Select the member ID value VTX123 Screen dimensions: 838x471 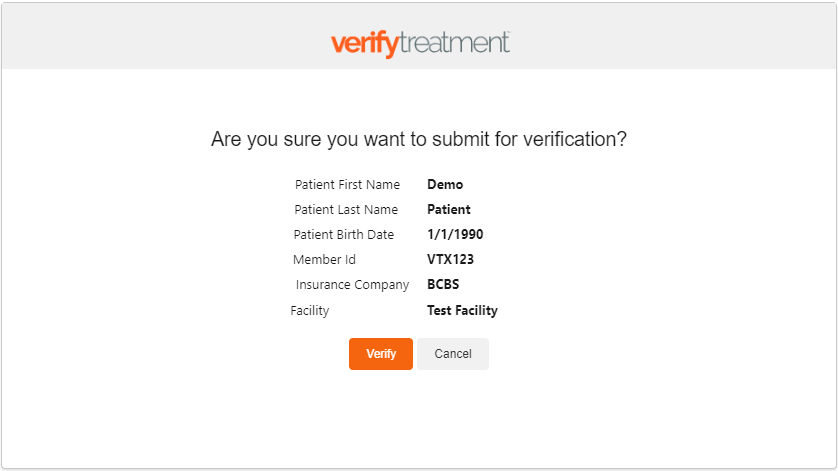pyautogui.click(x=450, y=260)
